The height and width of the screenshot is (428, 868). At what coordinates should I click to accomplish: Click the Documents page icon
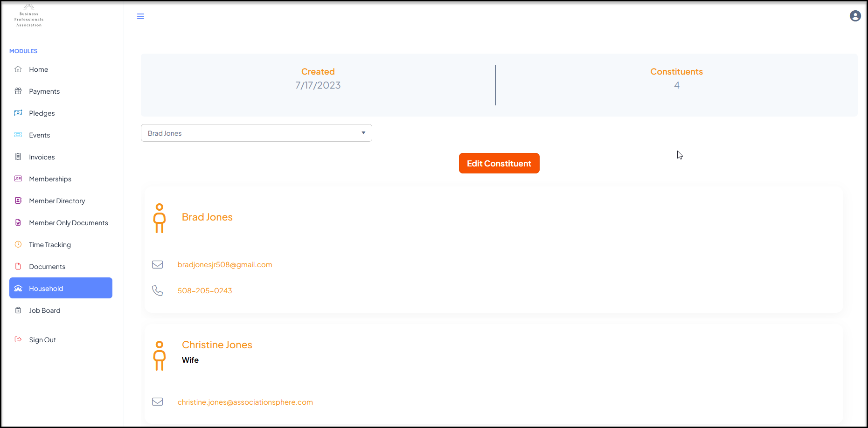click(x=18, y=266)
